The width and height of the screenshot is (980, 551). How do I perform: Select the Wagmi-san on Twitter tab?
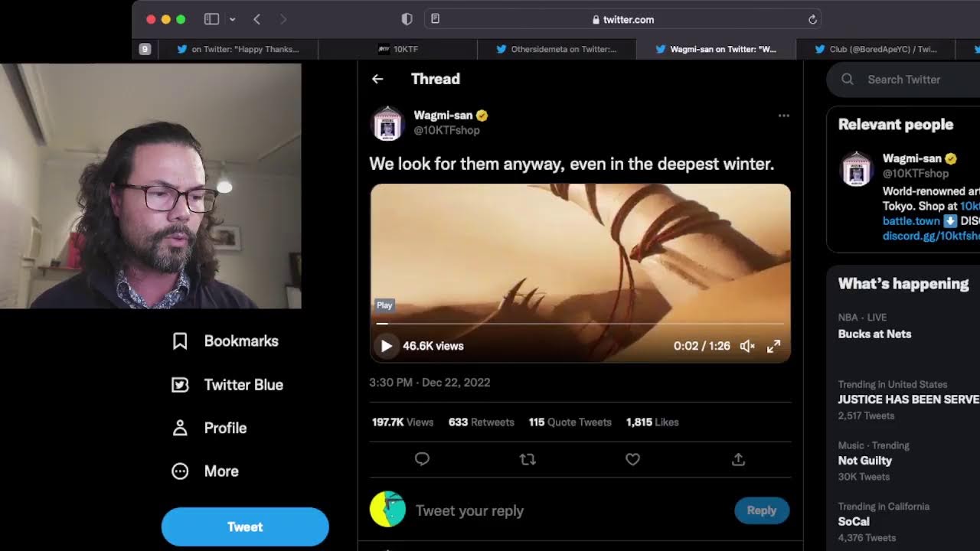point(716,49)
